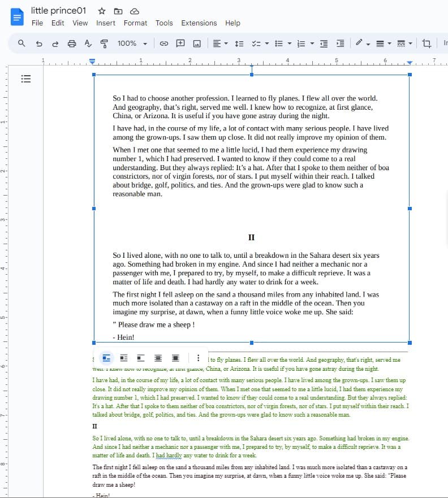This screenshot has height=498, width=448.
Task: Move document using the folder icon
Action: pos(118,11)
